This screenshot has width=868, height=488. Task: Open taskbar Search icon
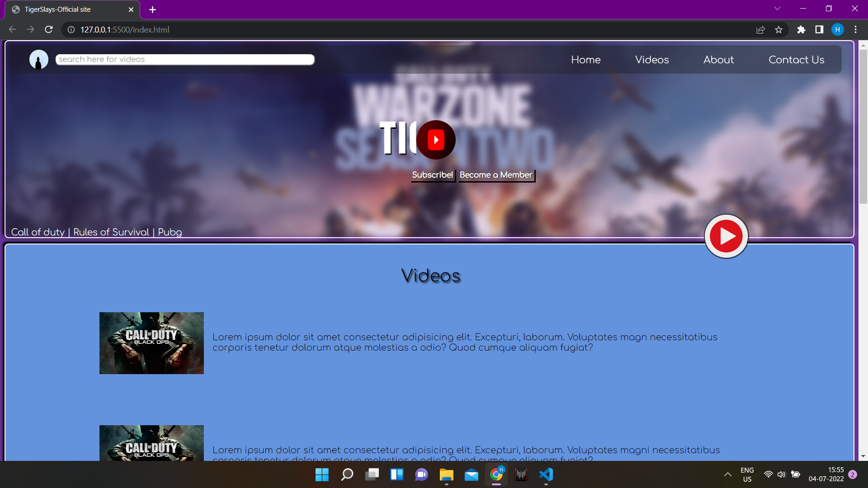click(x=347, y=474)
